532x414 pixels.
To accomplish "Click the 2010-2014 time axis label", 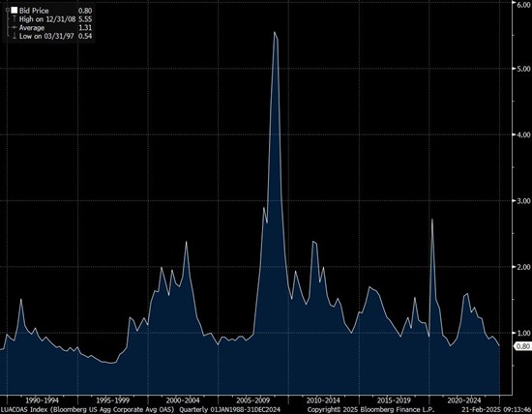I will pos(323,400).
